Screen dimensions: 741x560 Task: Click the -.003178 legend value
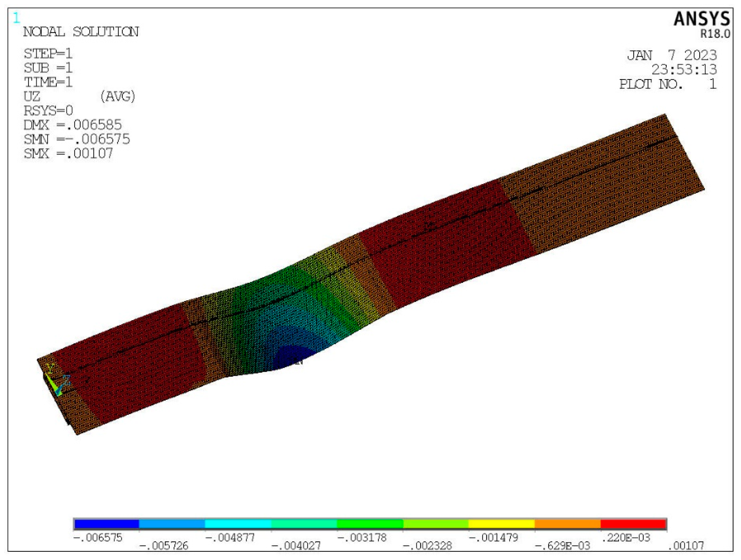point(362,538)
